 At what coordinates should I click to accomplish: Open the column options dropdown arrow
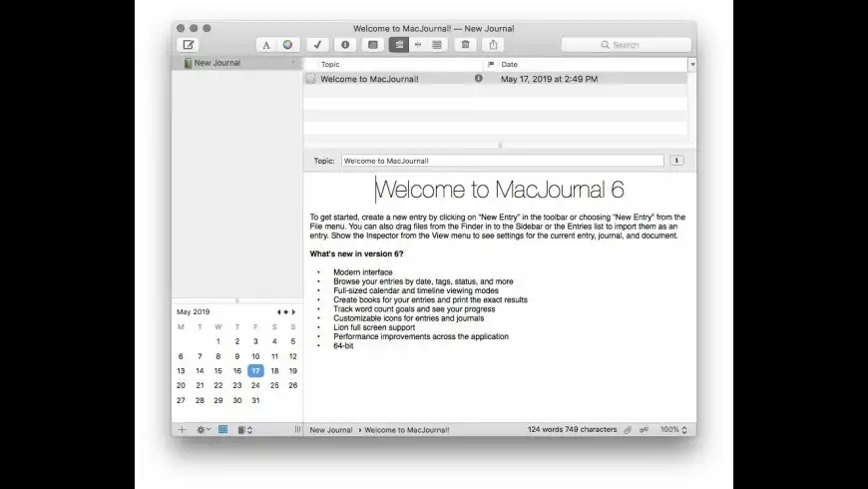[x=692, y=65]
